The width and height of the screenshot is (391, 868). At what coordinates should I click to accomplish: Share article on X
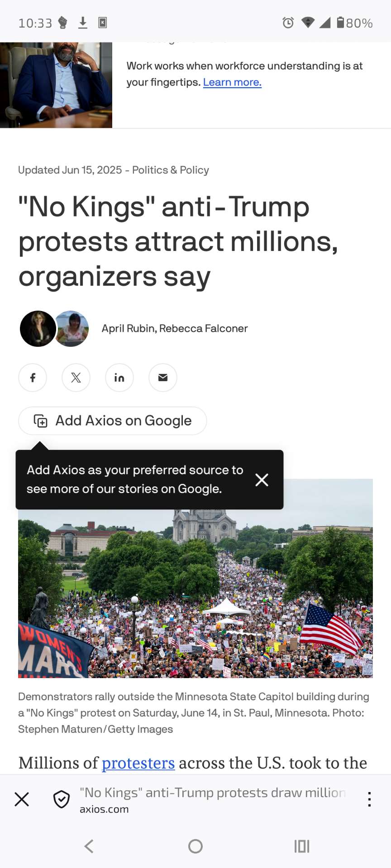(x=76, y=377)
